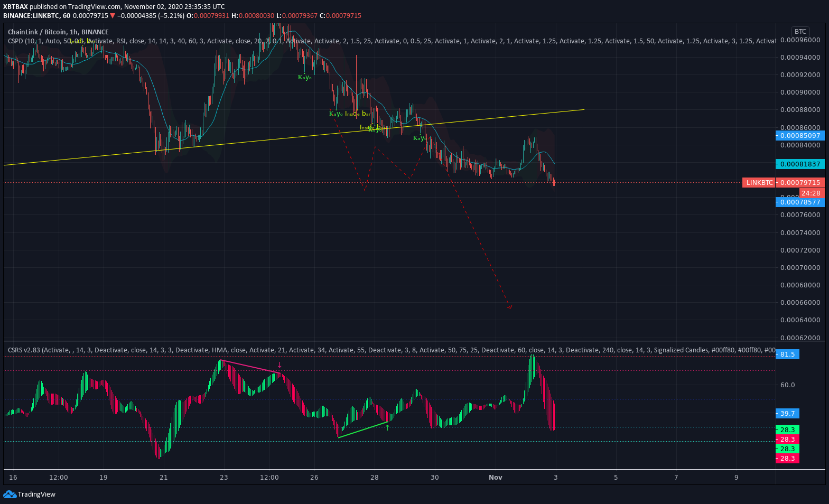The image size is (829, 504).
Task: Click the green Kayo label near 26
Action: point(305,77)
